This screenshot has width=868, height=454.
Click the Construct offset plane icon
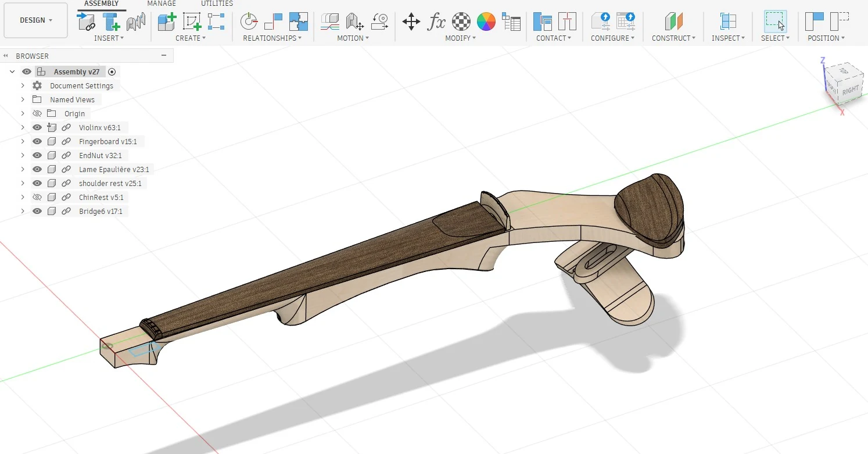tap(674, 22)
